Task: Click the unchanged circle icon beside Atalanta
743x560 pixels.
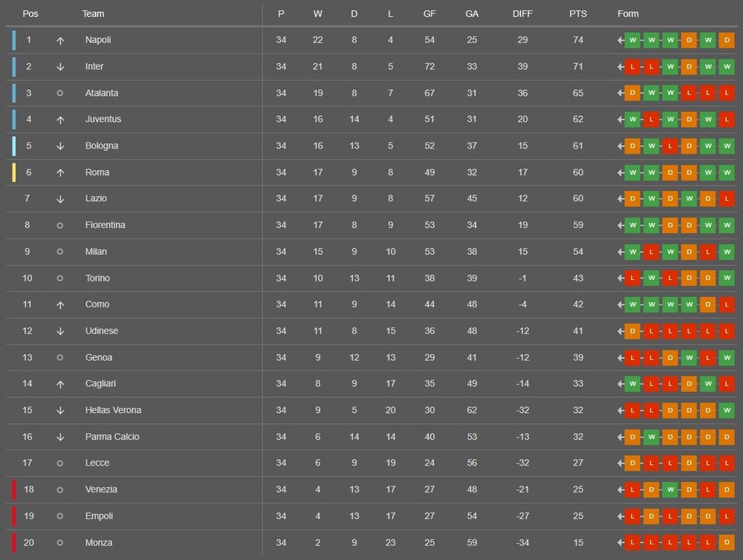Action: (60, 94)
